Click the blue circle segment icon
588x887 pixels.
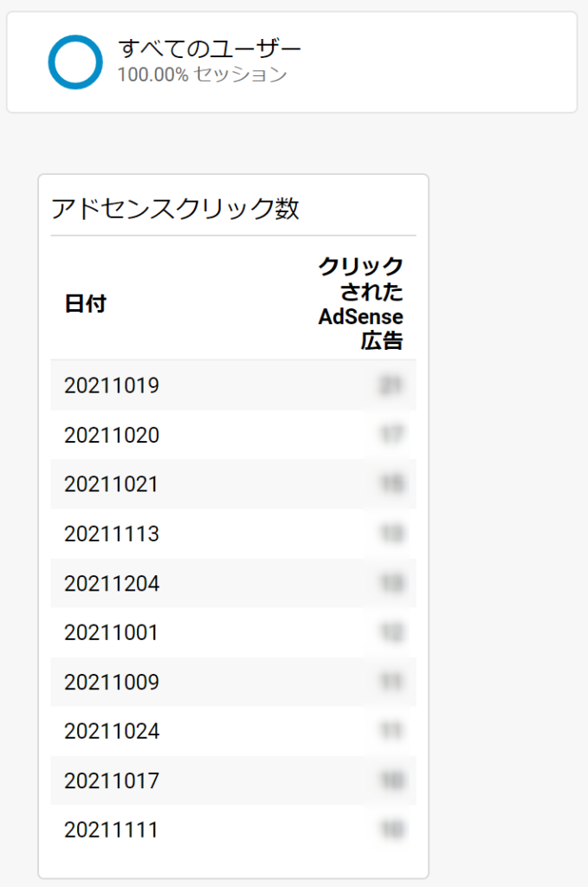(75, 62)
